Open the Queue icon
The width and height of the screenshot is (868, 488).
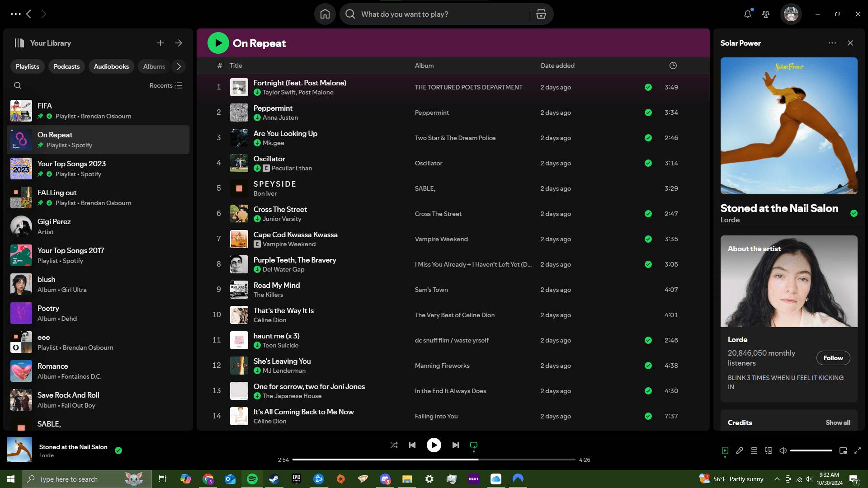(x=754, y=450)
